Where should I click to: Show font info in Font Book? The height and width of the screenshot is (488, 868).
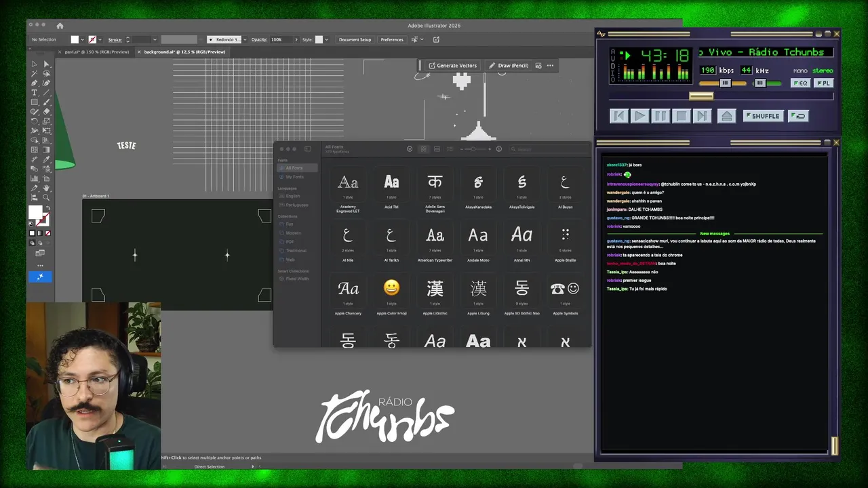coord(499,149)
